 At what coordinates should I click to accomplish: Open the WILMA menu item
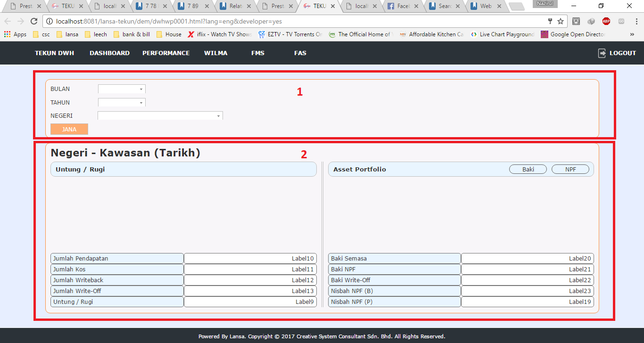tap(215, 53)
